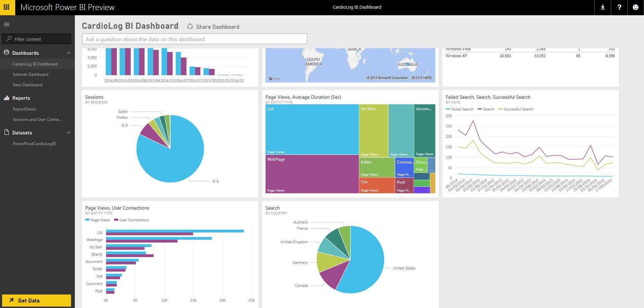
Task: Open the CardioLog BI Dashboard item
Action: (35, 64)
